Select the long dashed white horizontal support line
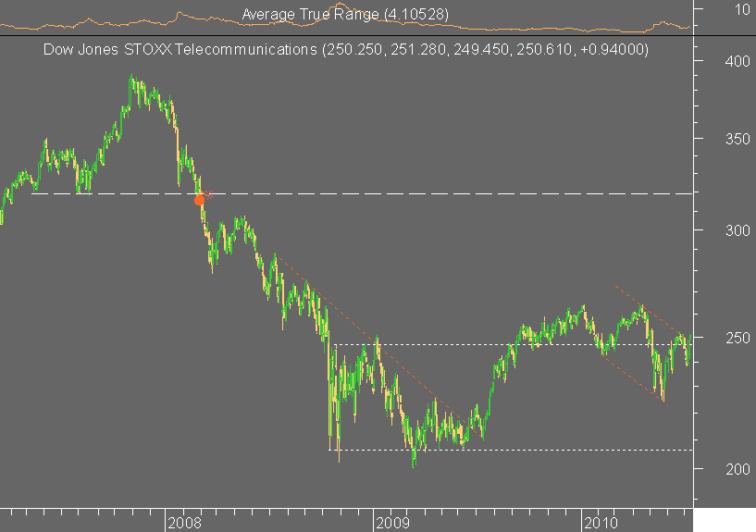This screenshot has width=756, height=532. (x=362, y=193)
